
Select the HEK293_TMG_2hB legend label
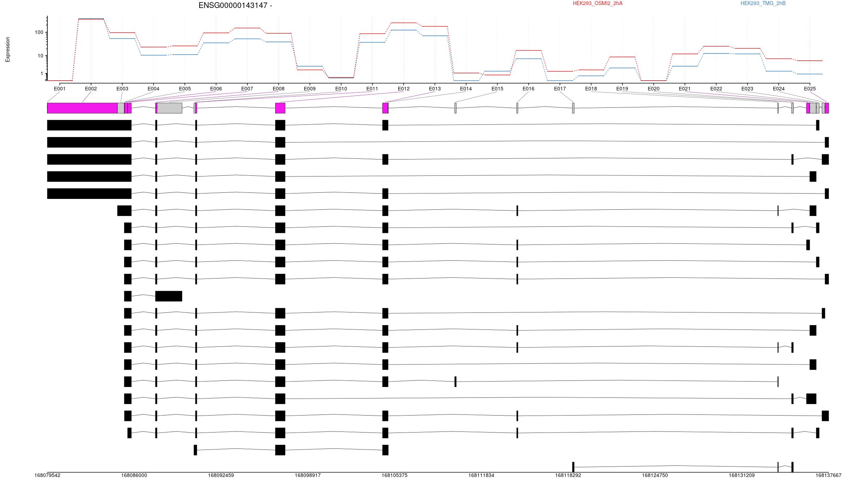763,3
